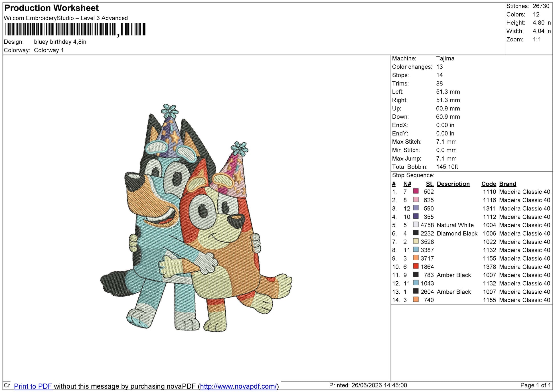555x392 pixels.
Task: Open the "Print to PDF" link
Action: point(33,386)
